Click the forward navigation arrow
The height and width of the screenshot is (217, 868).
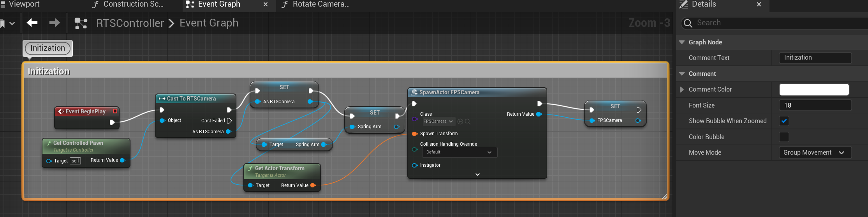point(55,23)
